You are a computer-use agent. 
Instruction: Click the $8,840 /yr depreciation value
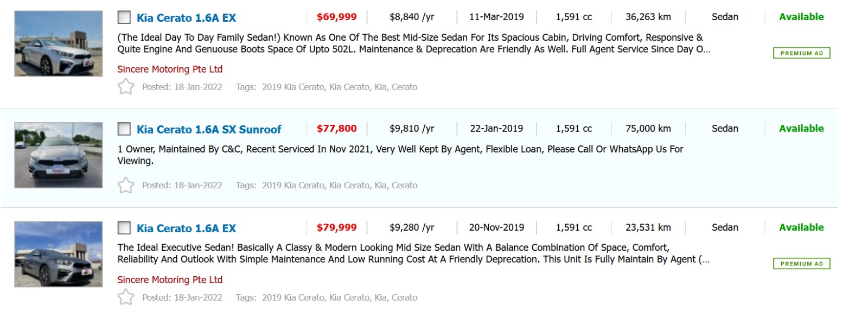(x=412, y=17)
